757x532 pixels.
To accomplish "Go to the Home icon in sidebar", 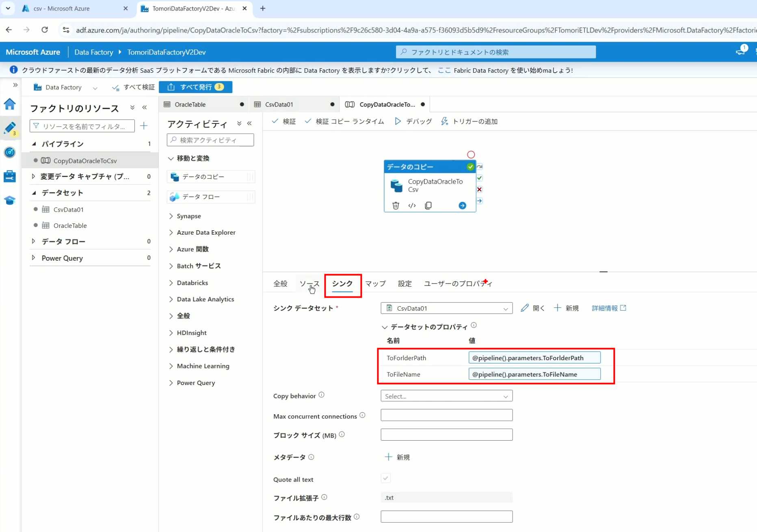I will coord(10,104).
